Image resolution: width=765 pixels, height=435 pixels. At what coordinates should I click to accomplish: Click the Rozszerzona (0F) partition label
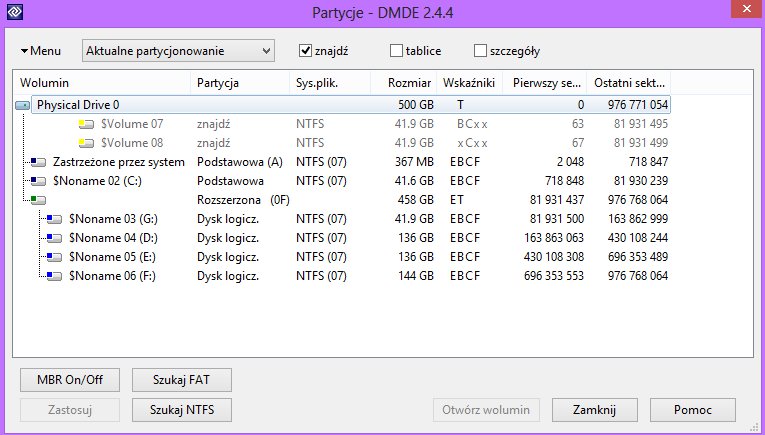click(x=243, y=200)
